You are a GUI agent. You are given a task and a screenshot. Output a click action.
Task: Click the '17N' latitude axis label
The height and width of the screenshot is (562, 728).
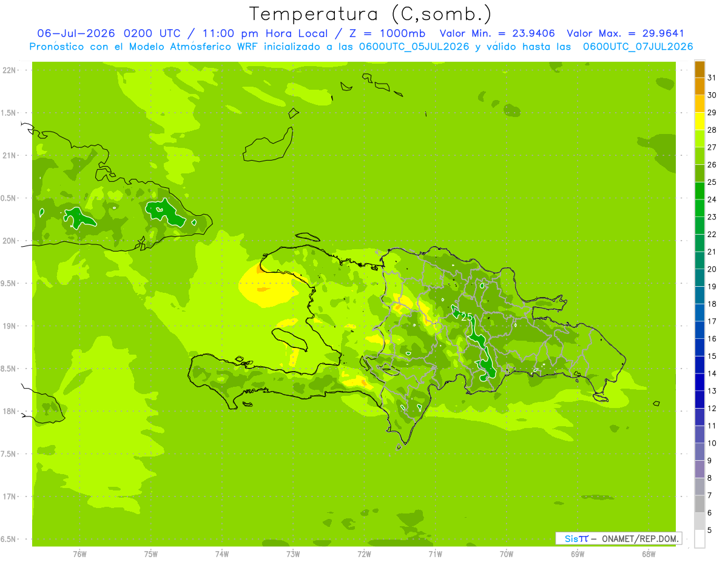click(x=10, y=497)
